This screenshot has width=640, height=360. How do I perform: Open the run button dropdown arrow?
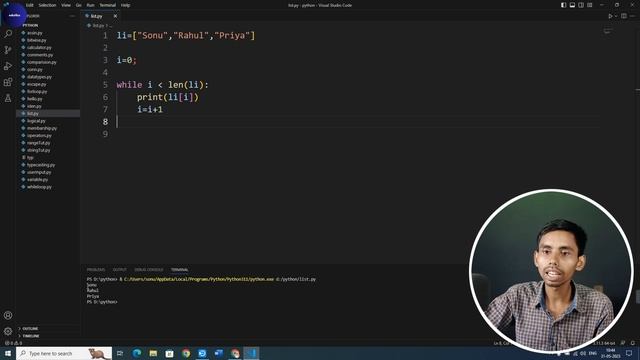point(616,16)
